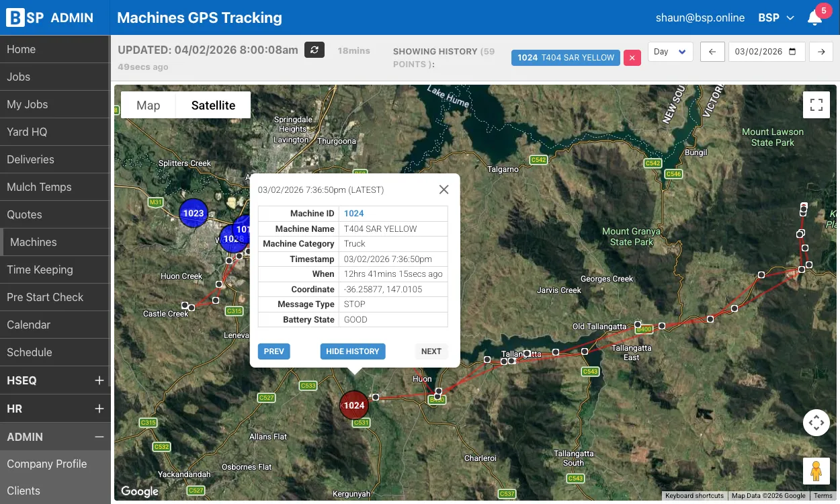840x504 pixels.
Task: Go to My Jobs
Action: [x=55, y=104]
